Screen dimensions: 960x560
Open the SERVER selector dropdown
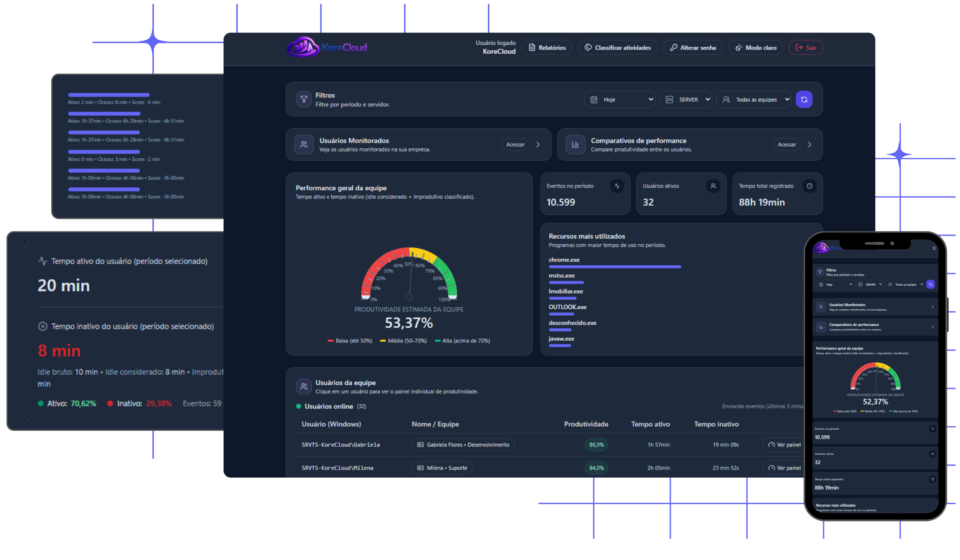686,99
